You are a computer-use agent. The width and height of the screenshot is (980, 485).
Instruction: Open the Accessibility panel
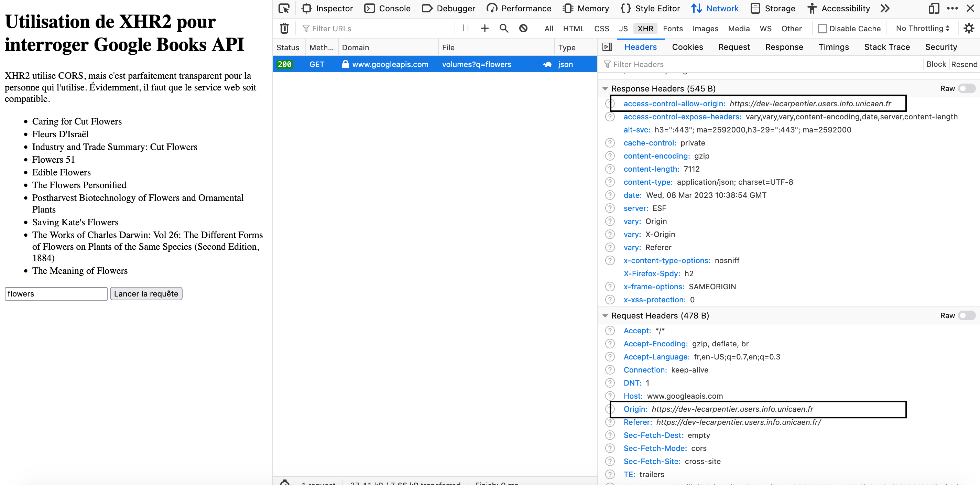pyautogui.click(x=838, y=8)
